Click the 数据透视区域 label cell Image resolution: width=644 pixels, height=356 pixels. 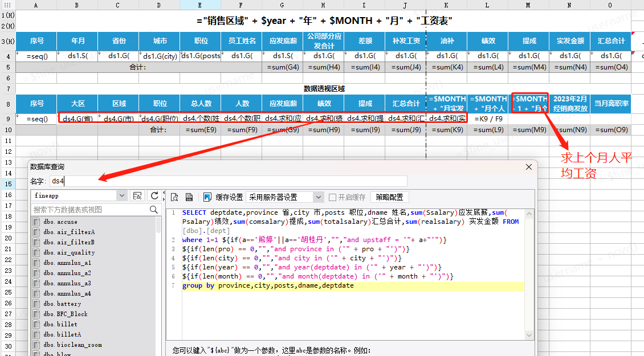(x=324, y=89)
